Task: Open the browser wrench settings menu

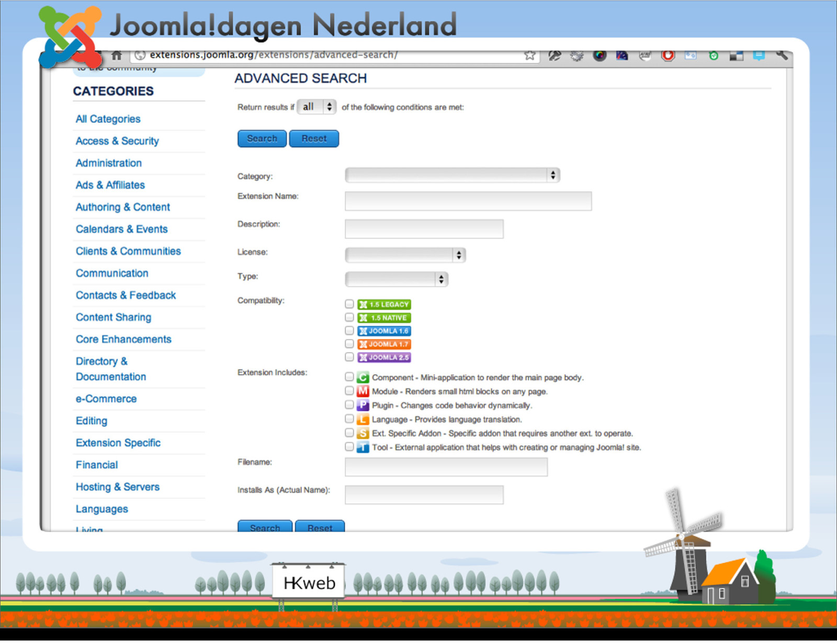Action: [x=782, y=55]
